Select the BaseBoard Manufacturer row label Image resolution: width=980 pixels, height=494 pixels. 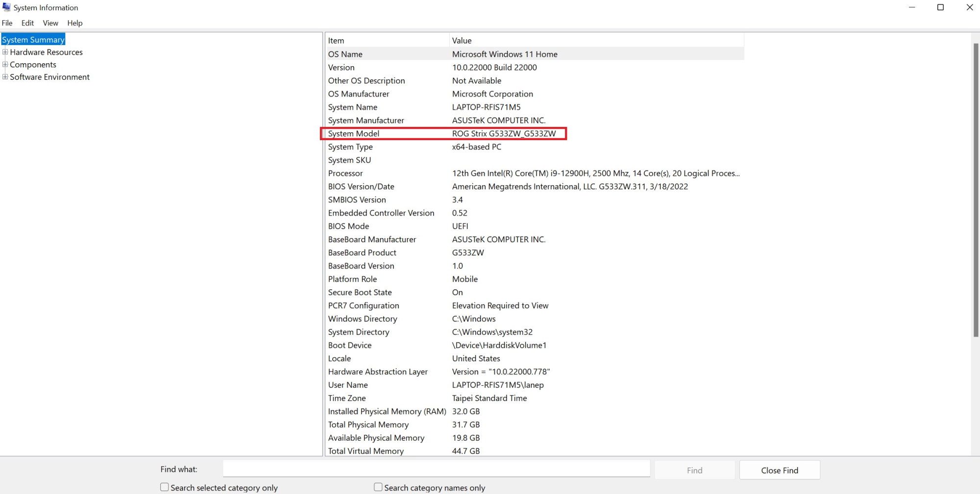click(372, 240)
